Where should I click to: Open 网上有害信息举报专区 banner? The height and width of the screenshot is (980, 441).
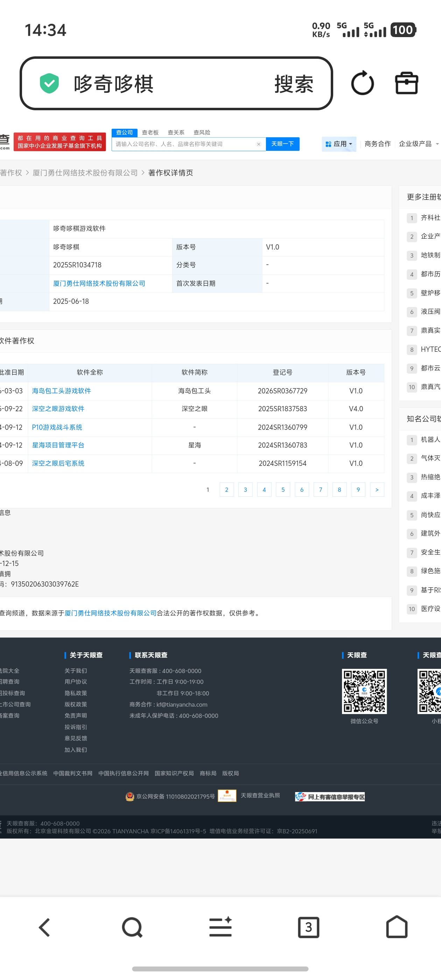(x=330, y=797)
